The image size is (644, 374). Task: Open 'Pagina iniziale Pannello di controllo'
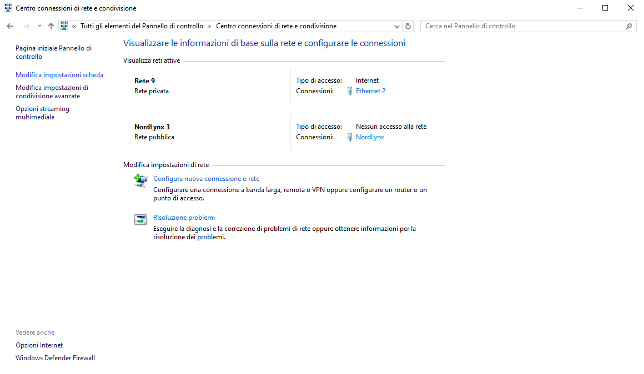pyautogui.click(x=53, y=52)
